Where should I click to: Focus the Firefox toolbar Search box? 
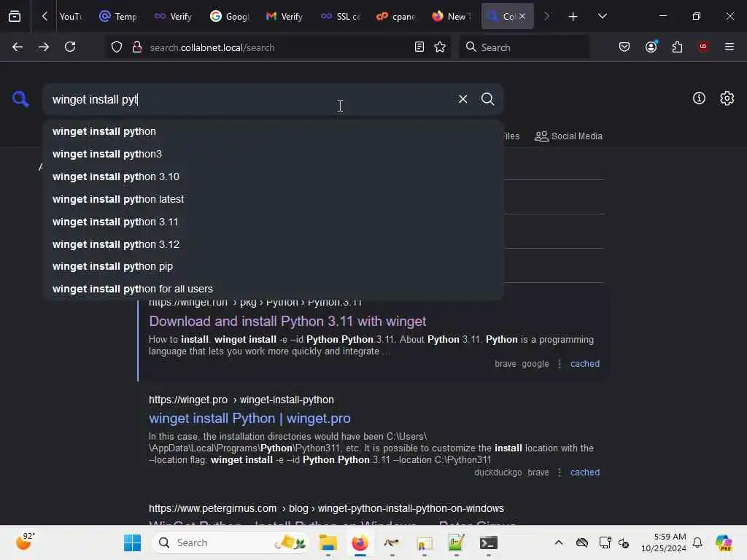524,47
